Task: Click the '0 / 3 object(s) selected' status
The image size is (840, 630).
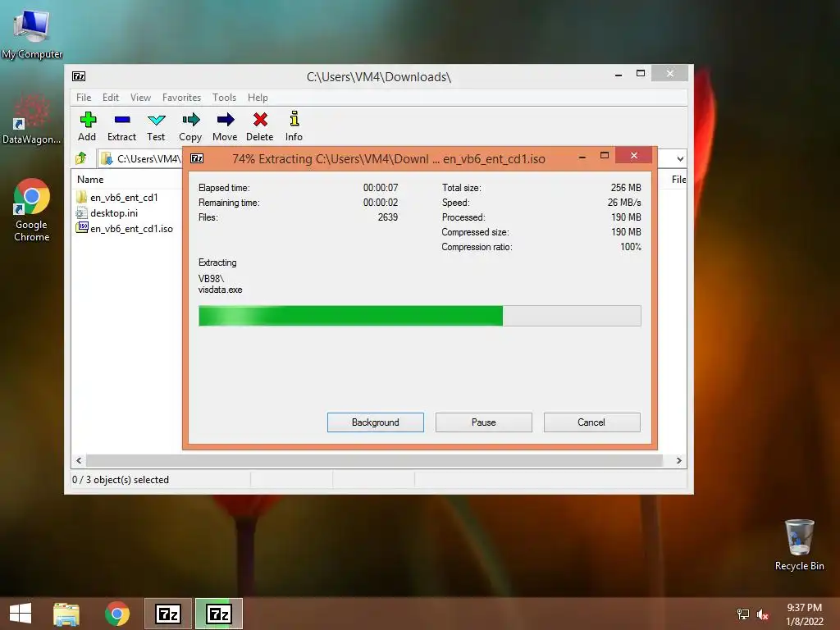Action: point(121,479)
